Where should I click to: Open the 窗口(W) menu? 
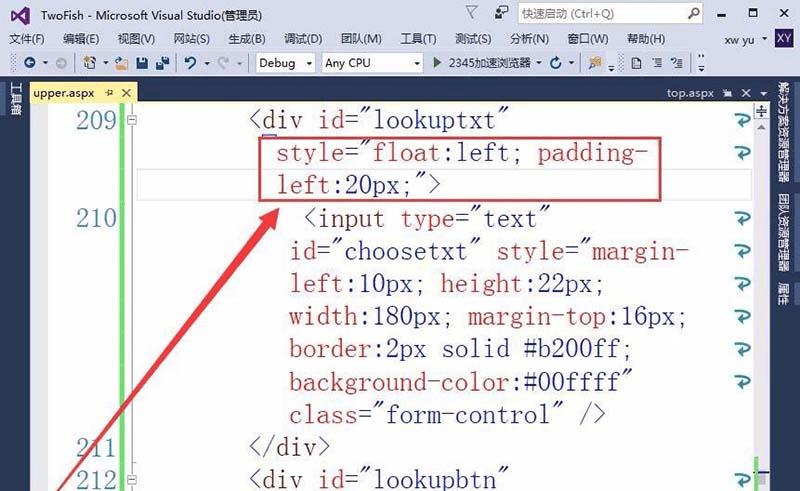coord(588,39)
